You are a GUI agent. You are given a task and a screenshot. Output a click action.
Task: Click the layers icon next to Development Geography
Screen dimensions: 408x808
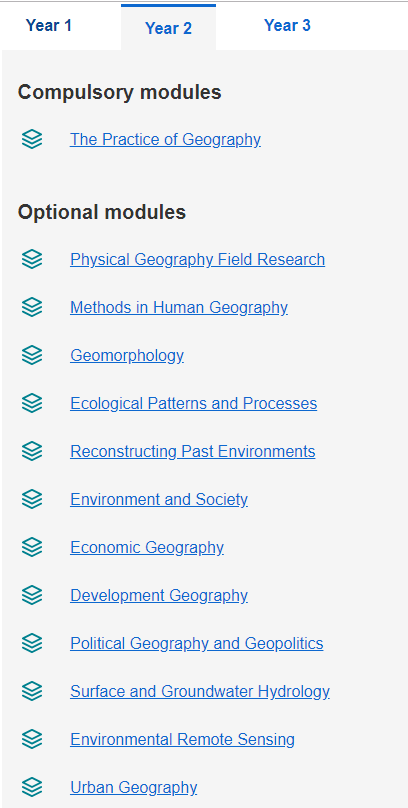point(32,595)
